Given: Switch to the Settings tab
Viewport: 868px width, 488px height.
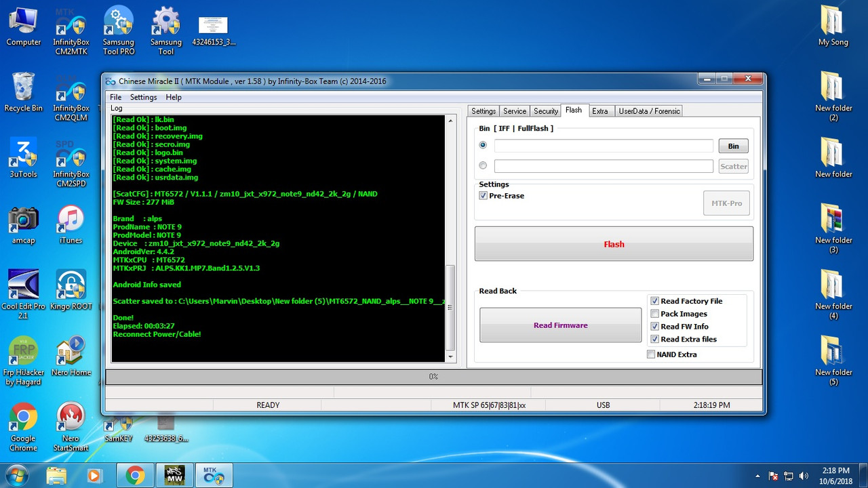Looking at the screenshot, I should 484,111.
